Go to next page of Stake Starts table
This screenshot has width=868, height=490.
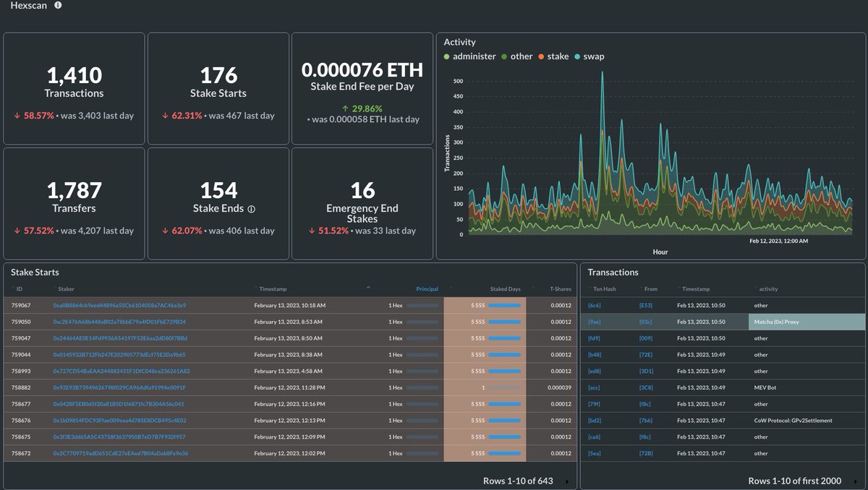[567, 481]
